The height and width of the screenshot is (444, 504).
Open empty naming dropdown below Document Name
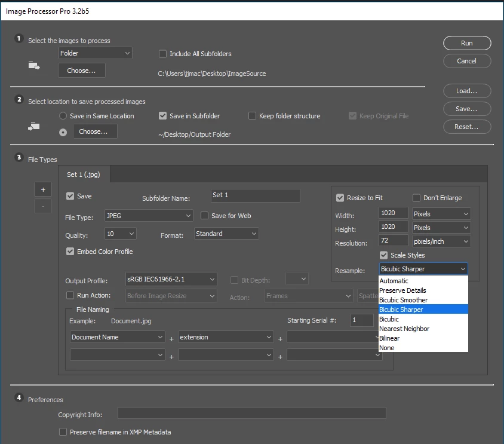click(x=117, y=355)
